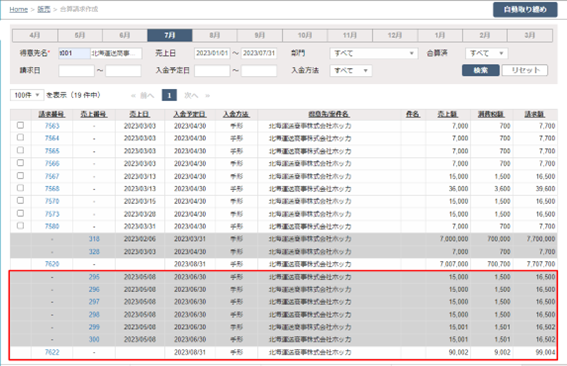Open the 販売 breadcrumb link
The image size is (567, 366).
tap(44, 9)
